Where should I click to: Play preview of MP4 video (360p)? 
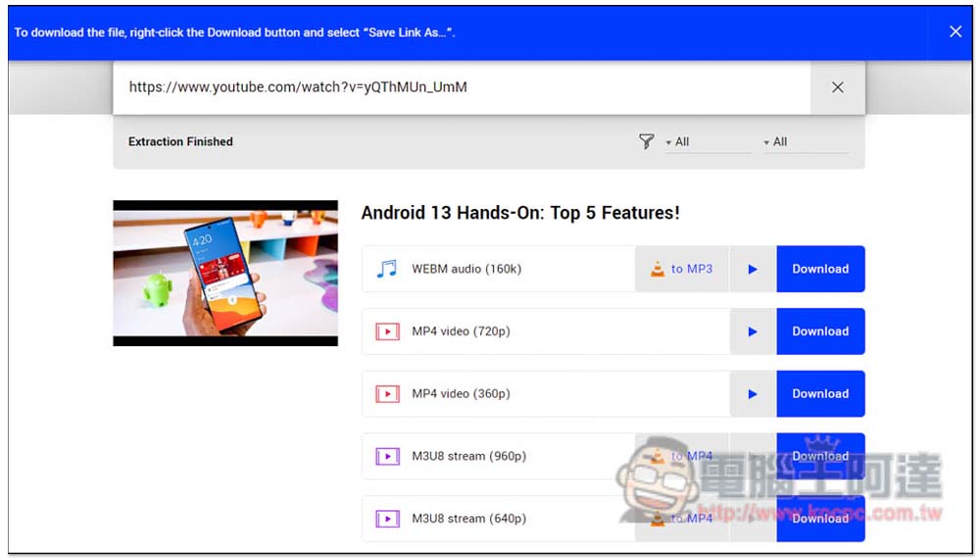753,394
